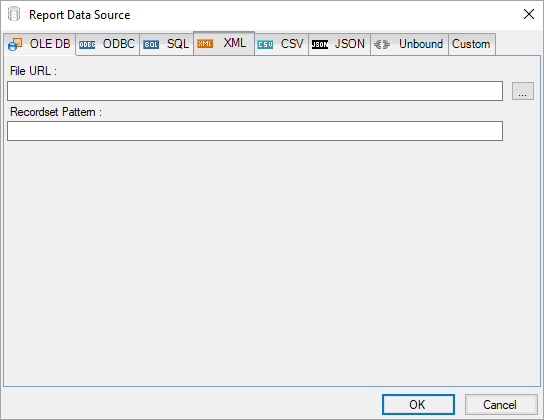Close the Report Data Source dialog
The height and width of the screenshot is (420, 544).
pyautogui.click(x=529, y=14)
